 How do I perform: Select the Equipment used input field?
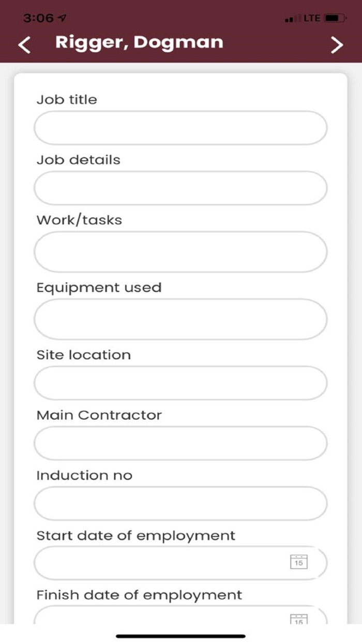point(180,319)
